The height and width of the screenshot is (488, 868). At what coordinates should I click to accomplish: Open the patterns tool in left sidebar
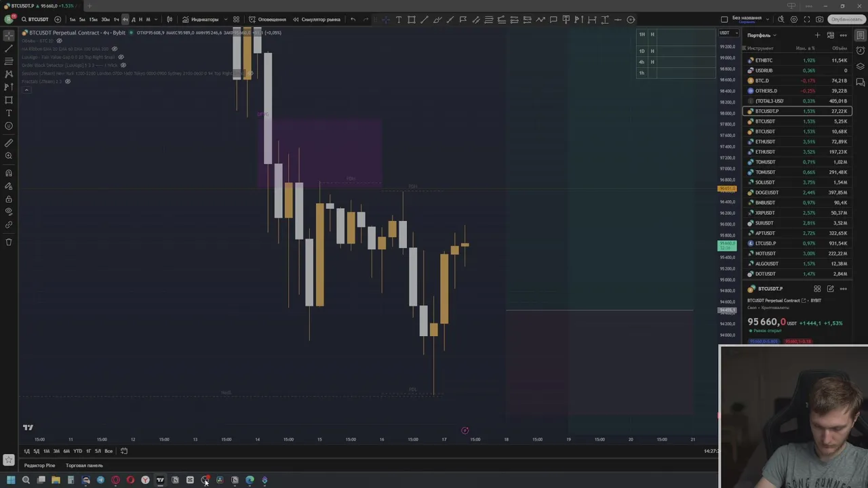pos(9,75)
